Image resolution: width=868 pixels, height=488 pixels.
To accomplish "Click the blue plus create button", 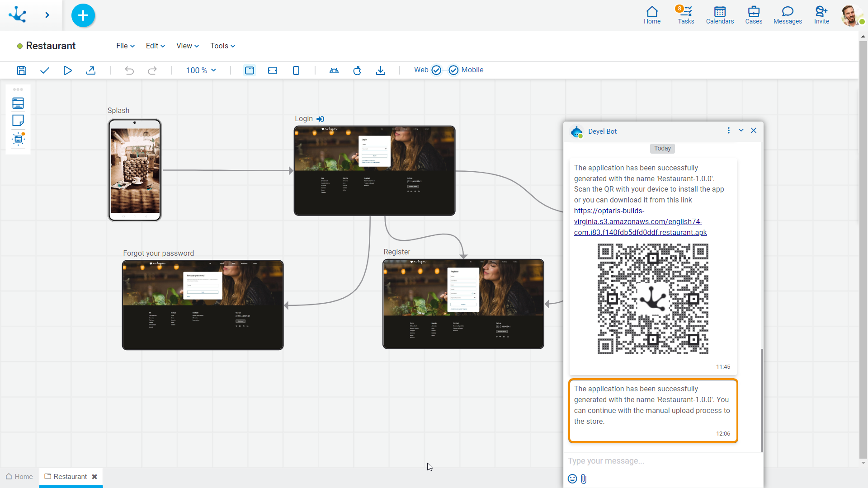I will tap(83, 15).
